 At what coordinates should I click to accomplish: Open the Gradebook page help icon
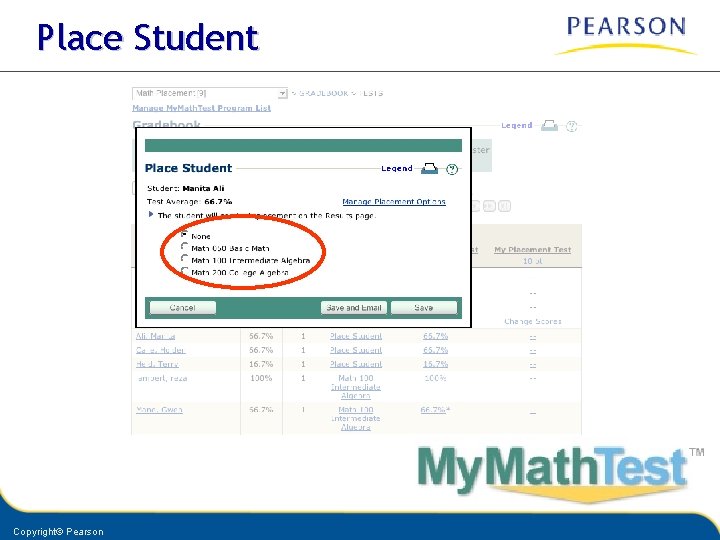click(571, 126)
